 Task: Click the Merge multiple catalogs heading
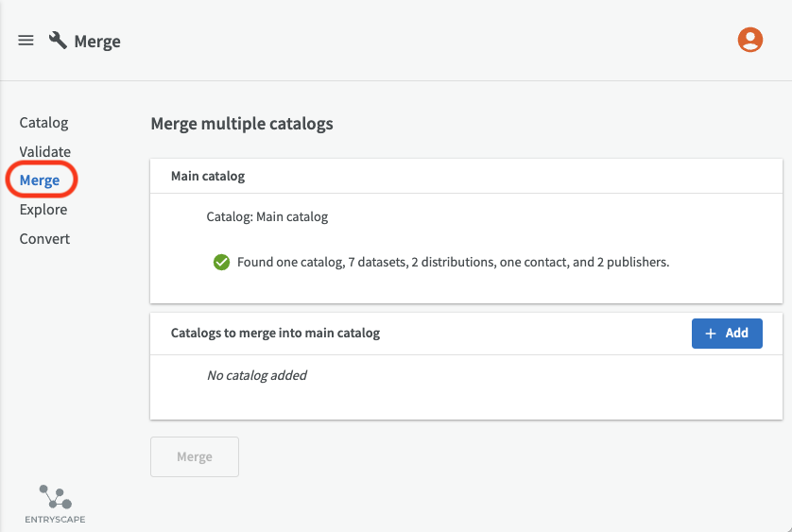point(242,124)
